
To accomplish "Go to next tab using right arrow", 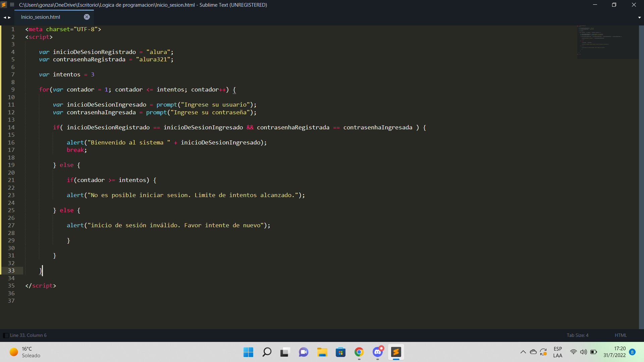I will point(9,17).
